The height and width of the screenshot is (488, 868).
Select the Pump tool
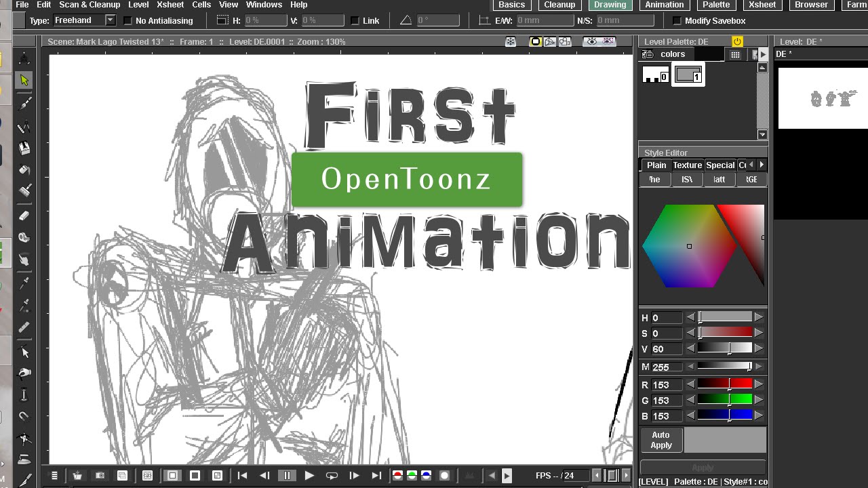pyautogui.click(x=24, y=394)
